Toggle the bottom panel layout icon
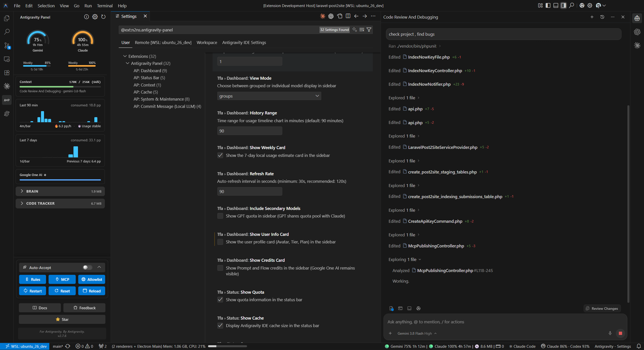This screenshot has width=644, height=350. (x=556, y=6)
